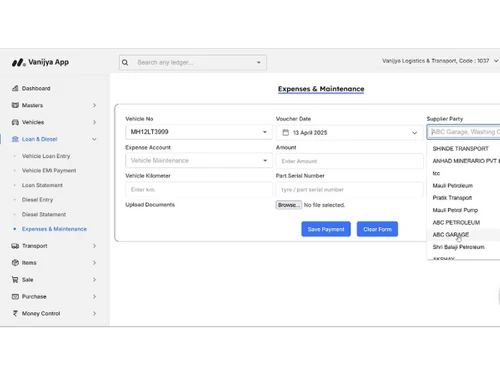Viewport: 500px width, 375px height.
Task: Click the calendar icon in Voucher Date
Action: [x=286, y=133]
